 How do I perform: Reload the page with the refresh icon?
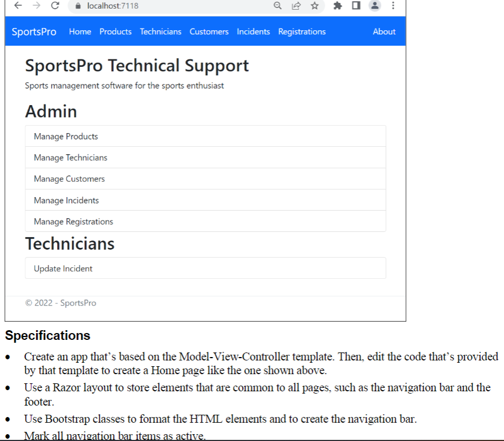(55, 6)
